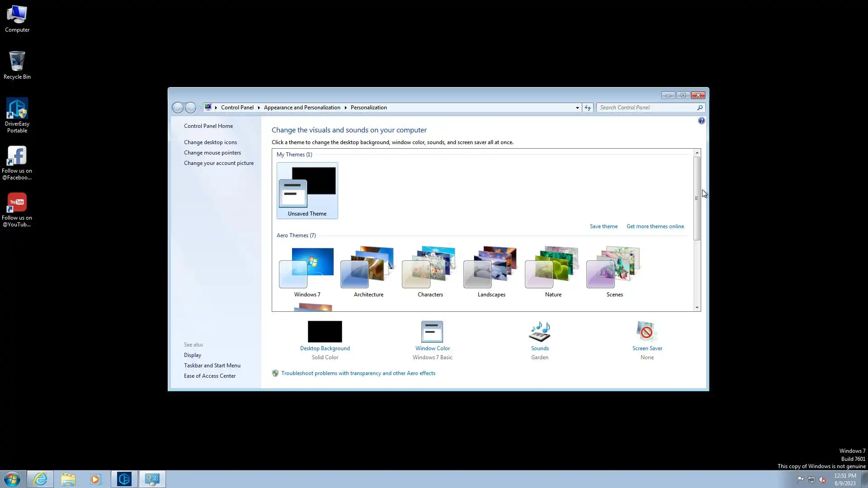Open Get more themes online link
This screenshot has width=868, height=488.
coord(655,226)
